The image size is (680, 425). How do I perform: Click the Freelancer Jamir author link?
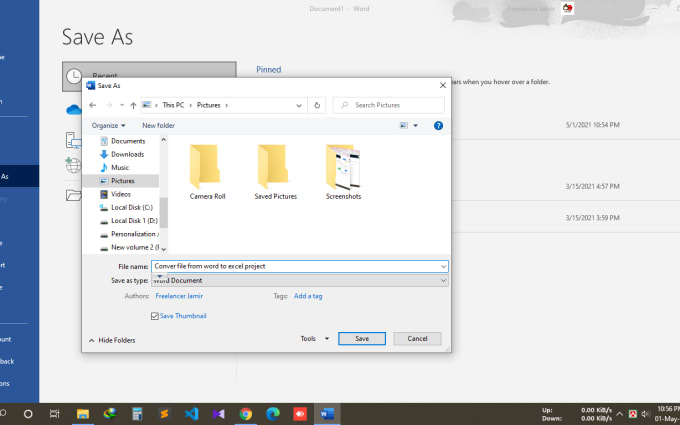point(179,296)
